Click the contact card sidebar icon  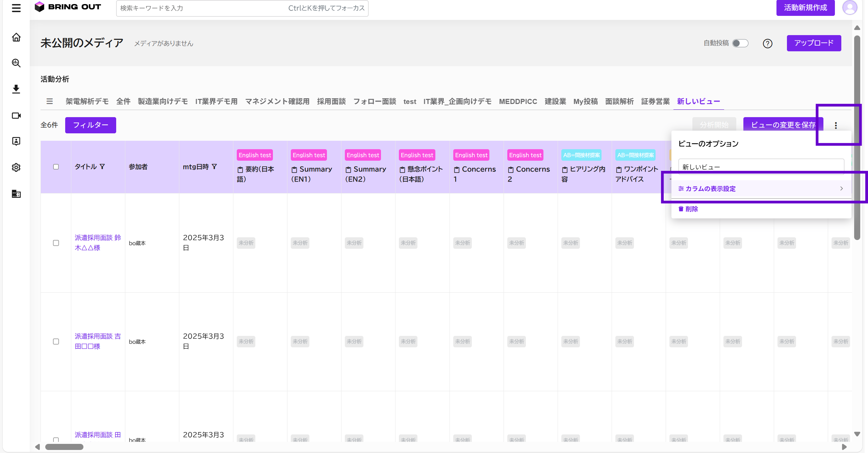(16, 141)
